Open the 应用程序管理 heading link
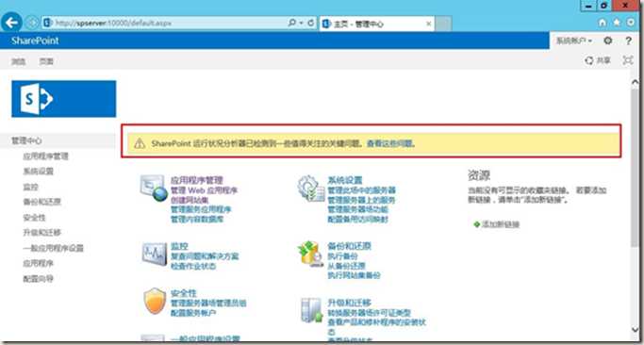Image resolution: width=644 pixels, height=345 pixels. [x=197, y=180]
